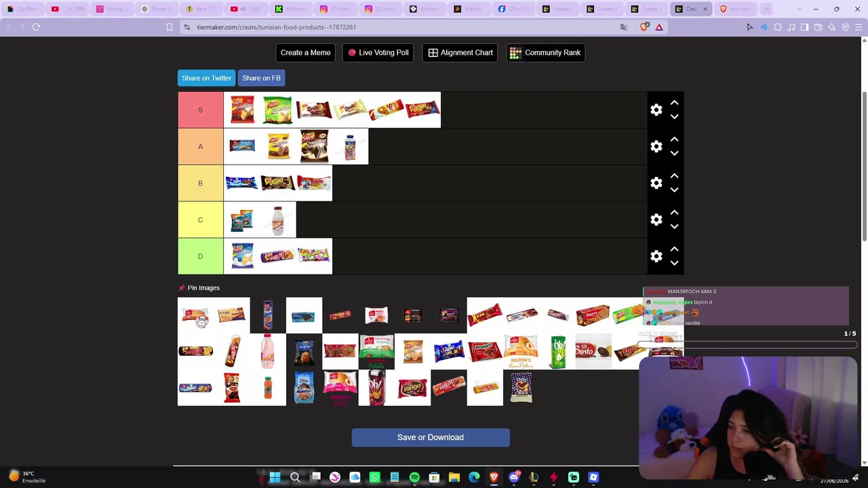The width and height of the screenshot is (868, 488).
Task: Select the Slice bag image in the pool
Action: point(521,388)
